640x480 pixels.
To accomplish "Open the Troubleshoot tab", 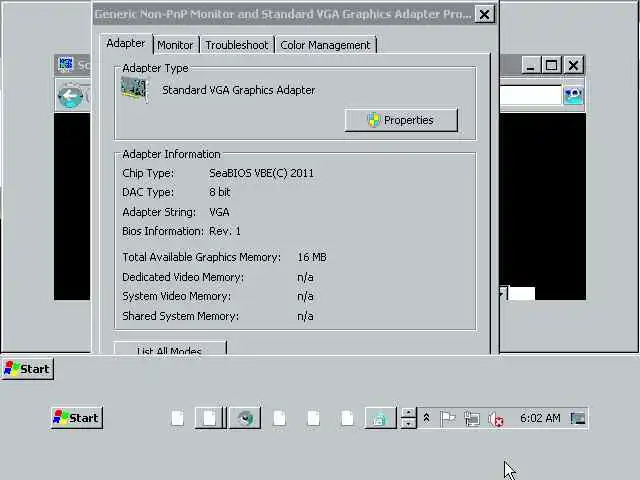I will click(237, 45).
